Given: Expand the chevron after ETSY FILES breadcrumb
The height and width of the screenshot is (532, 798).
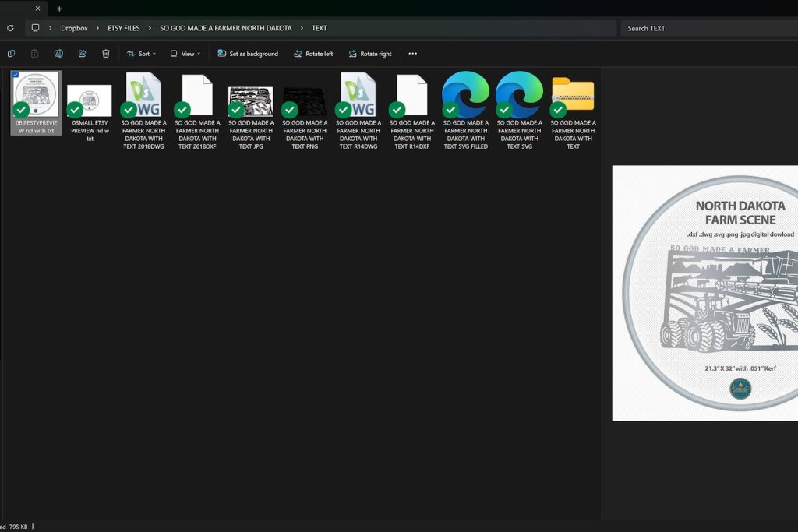Looking at the screenshot, I should tap(150, 28).
